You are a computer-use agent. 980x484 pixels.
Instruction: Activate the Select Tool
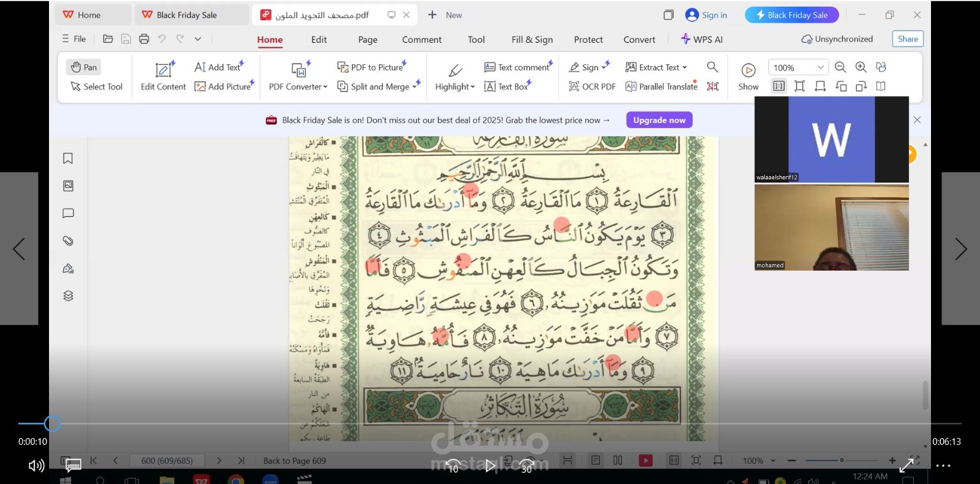point(97,86)
